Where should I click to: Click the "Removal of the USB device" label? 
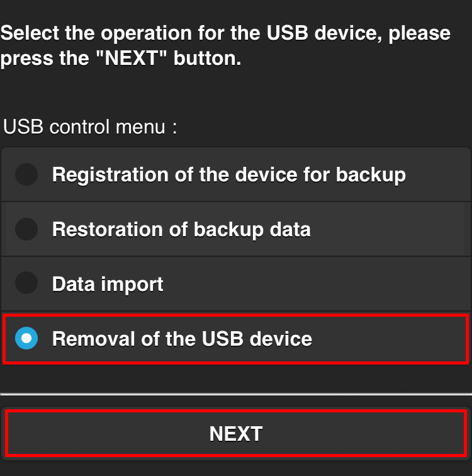(182, 339)
